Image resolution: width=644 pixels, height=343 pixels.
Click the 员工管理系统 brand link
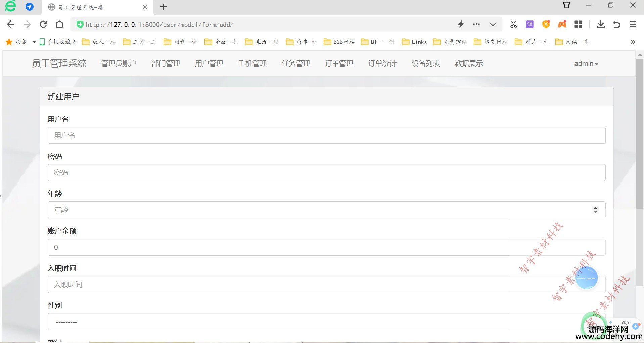coord(59,63)
